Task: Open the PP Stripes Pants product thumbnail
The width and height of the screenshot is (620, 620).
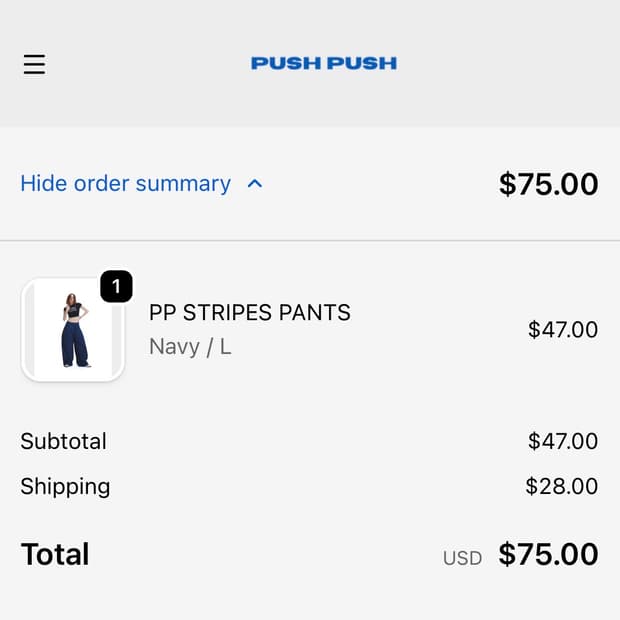Action: coord(72,330)
